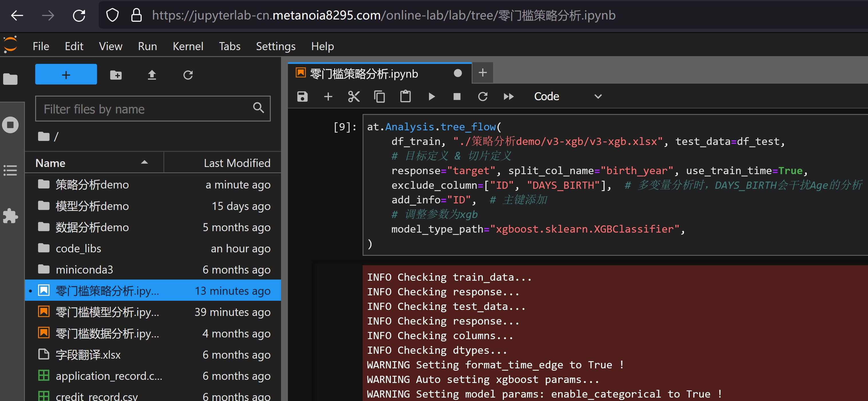Run all cells via fast-forward icon

[x=509, y=97]
